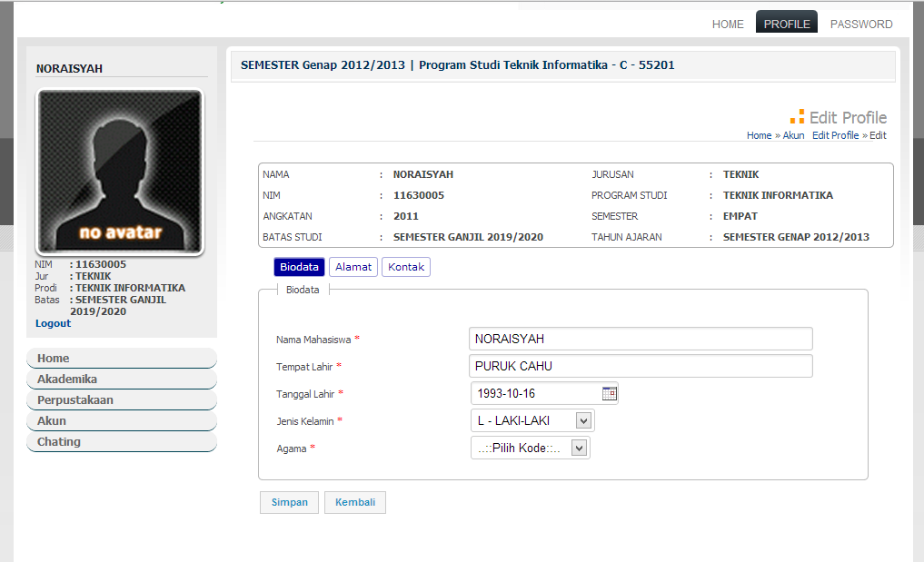The width and height of the screenshot is (924, 562).
Task: Click the Tanggal Lahir date field
Action: [x=536, y=393]
